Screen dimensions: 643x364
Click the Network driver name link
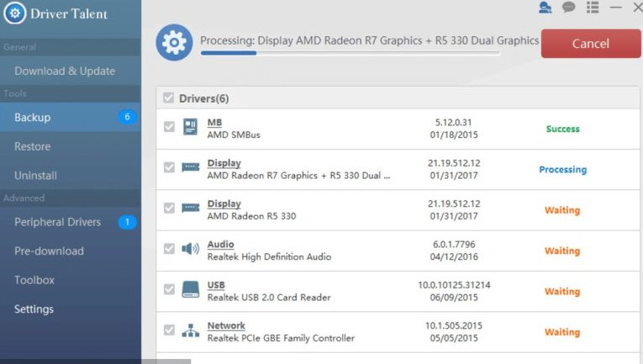pyautogui.click(x=226, y=326)
